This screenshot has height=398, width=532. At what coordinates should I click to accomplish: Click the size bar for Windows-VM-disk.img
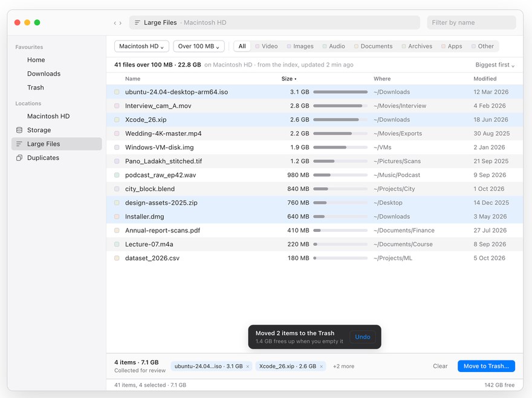click(x=340, y=147)
